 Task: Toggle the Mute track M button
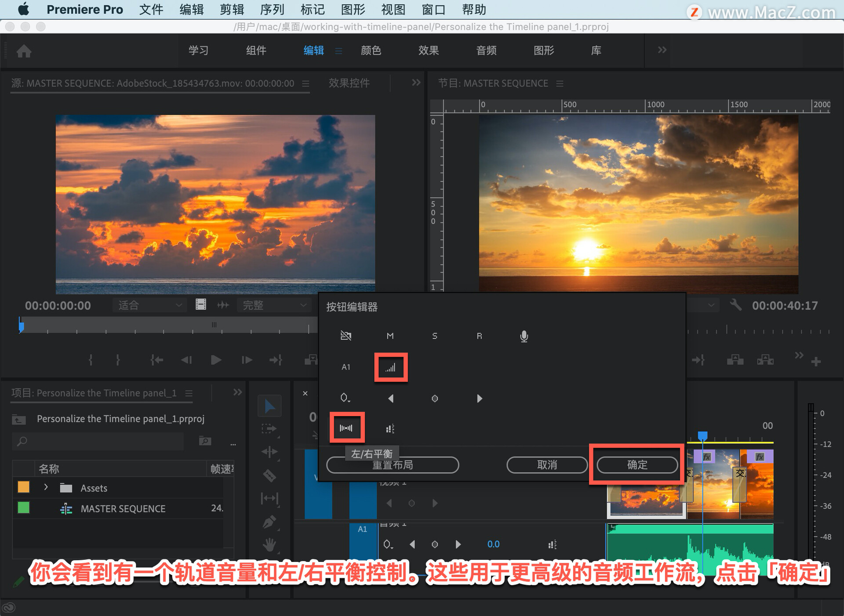(x=390, y=336)
